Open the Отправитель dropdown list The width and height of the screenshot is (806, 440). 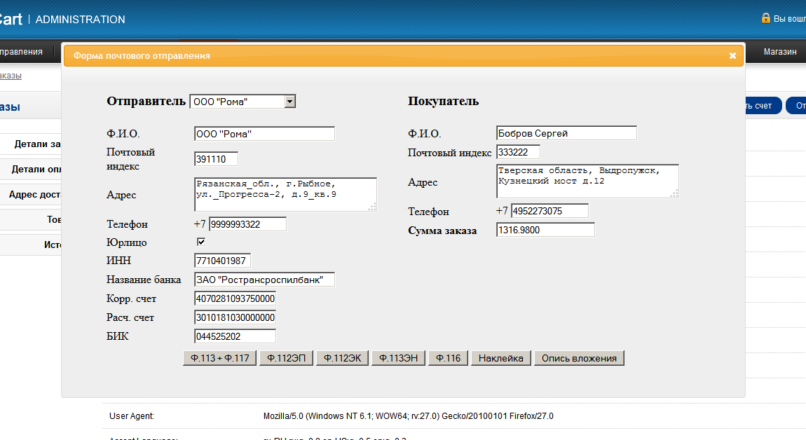tap(290, 101)
